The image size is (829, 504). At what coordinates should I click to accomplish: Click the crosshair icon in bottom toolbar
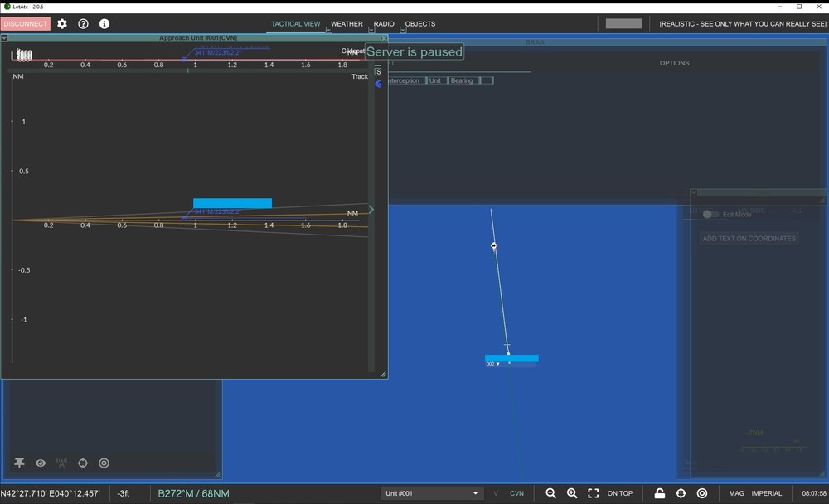point(681,493)
